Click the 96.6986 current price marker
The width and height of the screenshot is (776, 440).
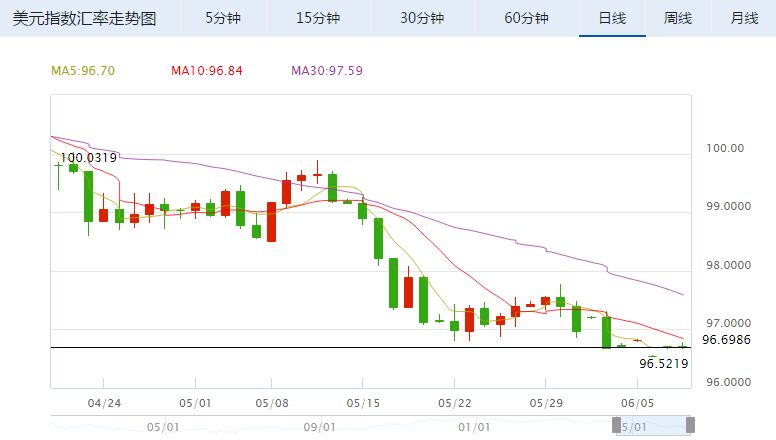coord(723,340)
